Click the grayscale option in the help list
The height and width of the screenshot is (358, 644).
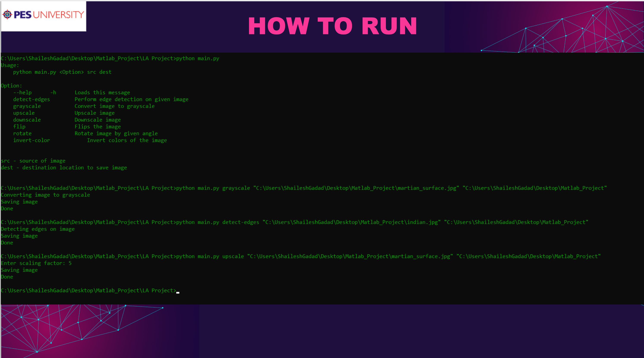point(27,106)
